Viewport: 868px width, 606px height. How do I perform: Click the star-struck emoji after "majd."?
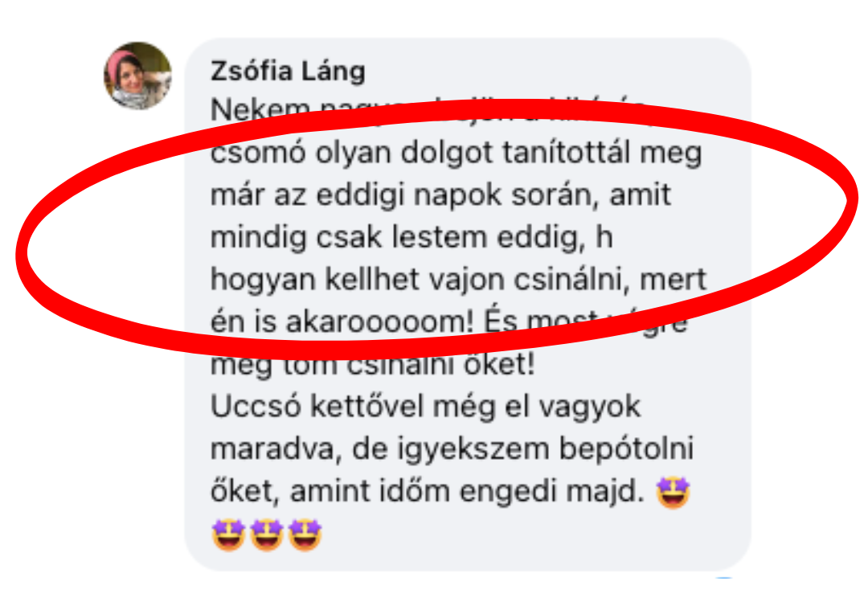[674, 492]
